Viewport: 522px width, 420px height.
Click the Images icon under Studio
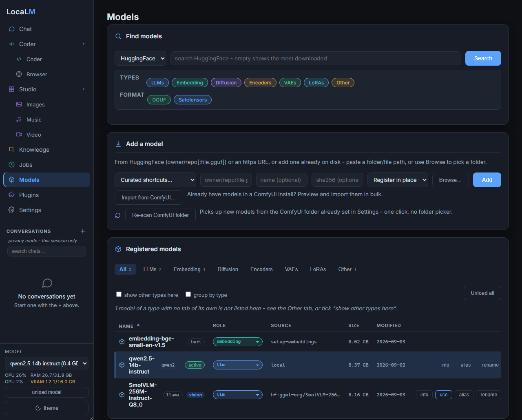pos(19,104)
